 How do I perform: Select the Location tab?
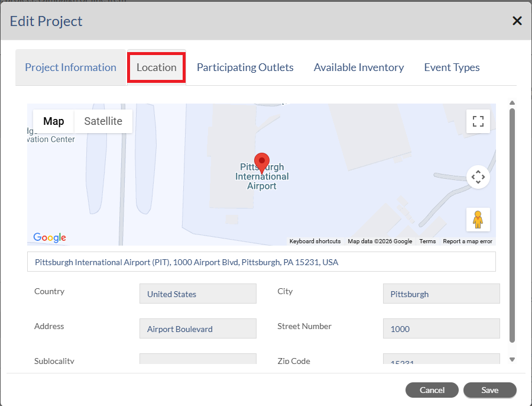(x=157, y=67)
